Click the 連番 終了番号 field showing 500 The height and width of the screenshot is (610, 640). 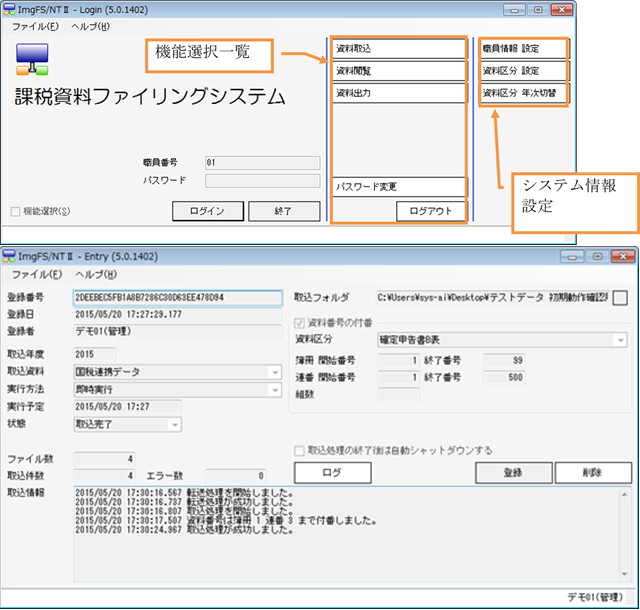click(504, 377)
